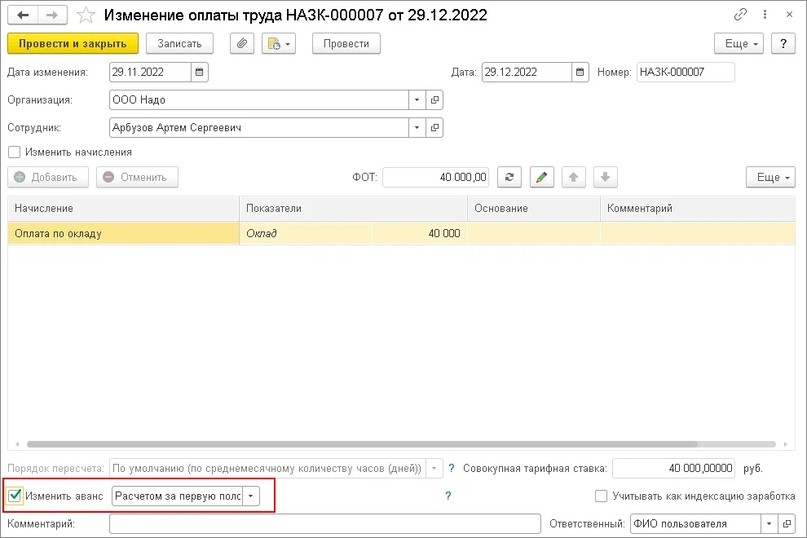Expand the Сотрудник dropdown list
This screenshot has height=538, width=807.
pyautogui.click(x=417, y=128)
